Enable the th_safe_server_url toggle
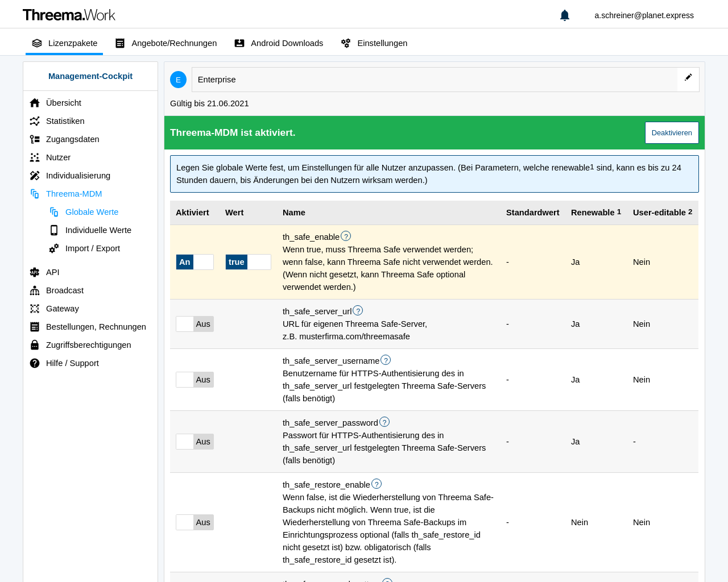Screen dimensions: 728x582 [195, 324]
